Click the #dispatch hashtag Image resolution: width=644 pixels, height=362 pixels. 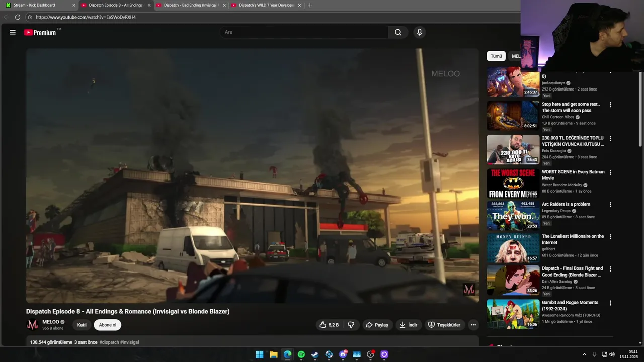pyautogui.click(x=109, y=342)
